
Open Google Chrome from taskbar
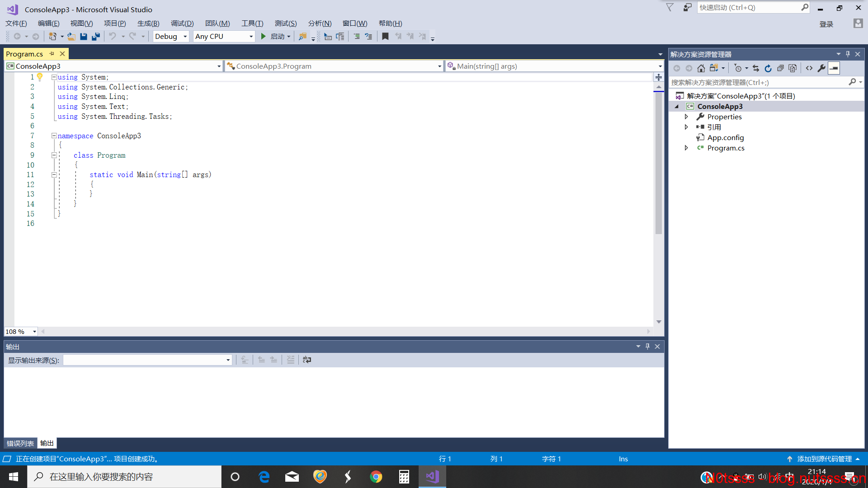pos(376,477)
